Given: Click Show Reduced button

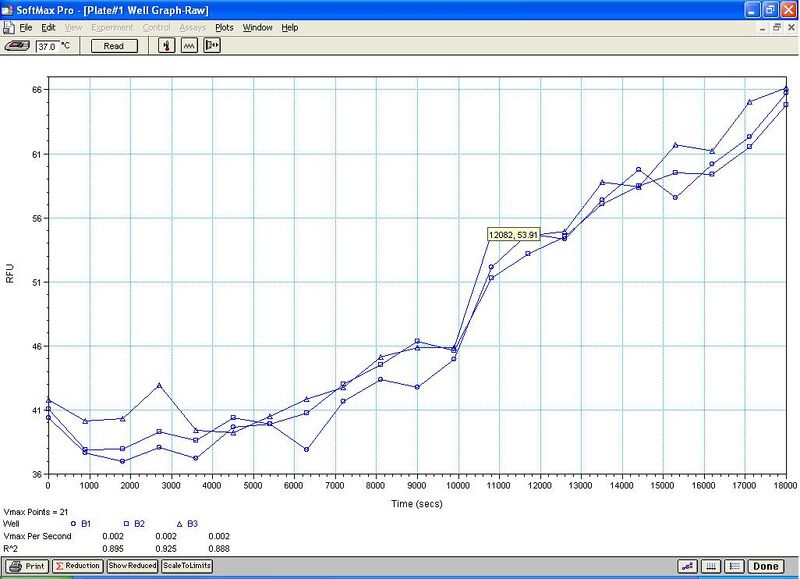Looking at the screenshot, I should point(132,566).
